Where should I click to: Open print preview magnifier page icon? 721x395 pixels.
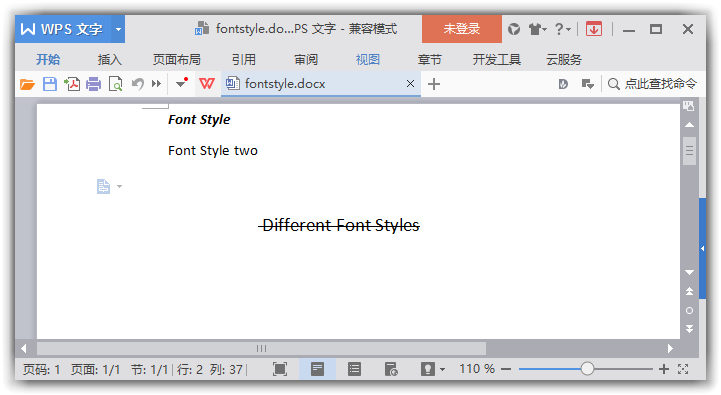click(x=115, y=84)
